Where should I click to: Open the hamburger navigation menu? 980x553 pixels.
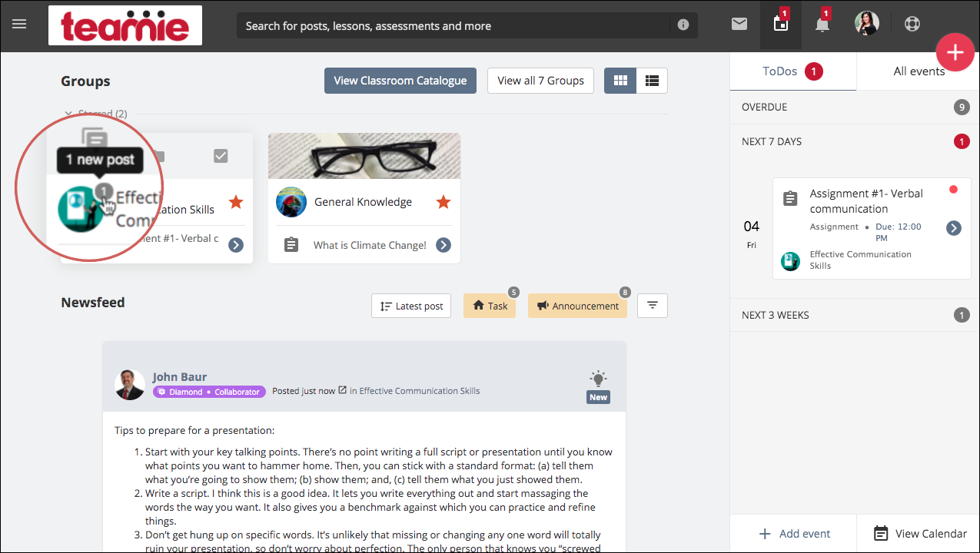(19, 25)
